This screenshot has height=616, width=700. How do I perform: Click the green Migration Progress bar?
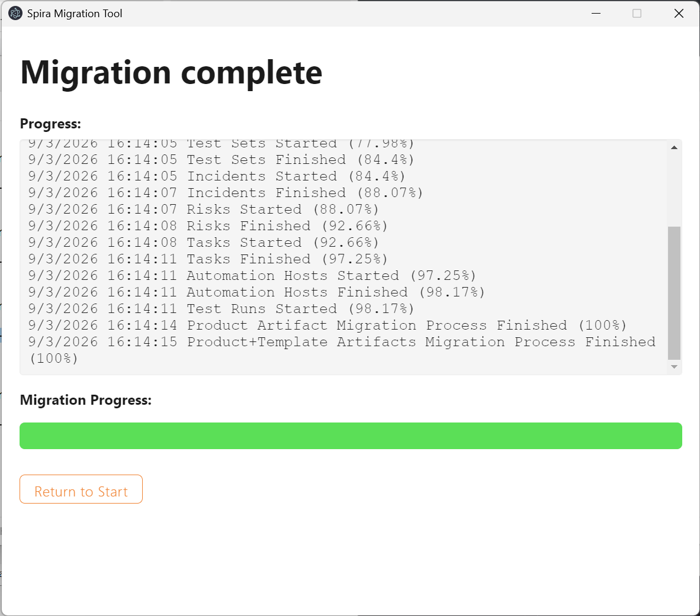[351, 436]
